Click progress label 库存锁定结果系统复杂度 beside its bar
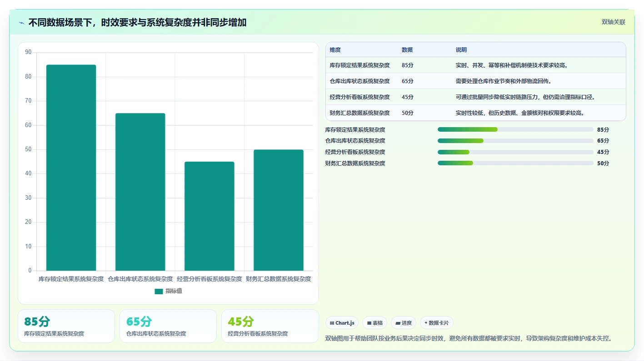Viewport: 644px width, 361px height. [x=355, y=130]
